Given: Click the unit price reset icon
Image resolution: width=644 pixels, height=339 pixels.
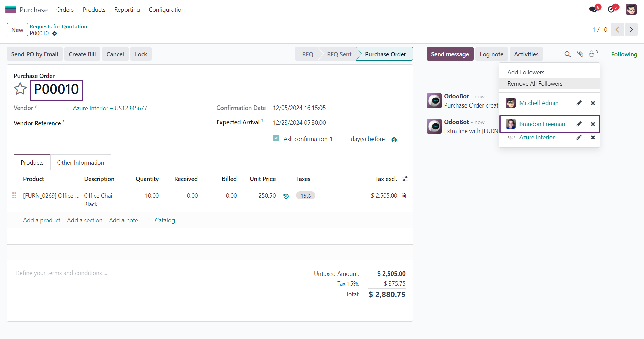Looking at the screenshot, I should [286, 196].
